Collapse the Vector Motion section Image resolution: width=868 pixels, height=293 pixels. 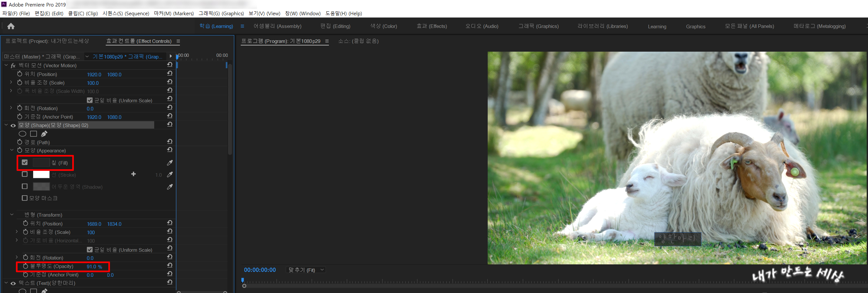6,65
